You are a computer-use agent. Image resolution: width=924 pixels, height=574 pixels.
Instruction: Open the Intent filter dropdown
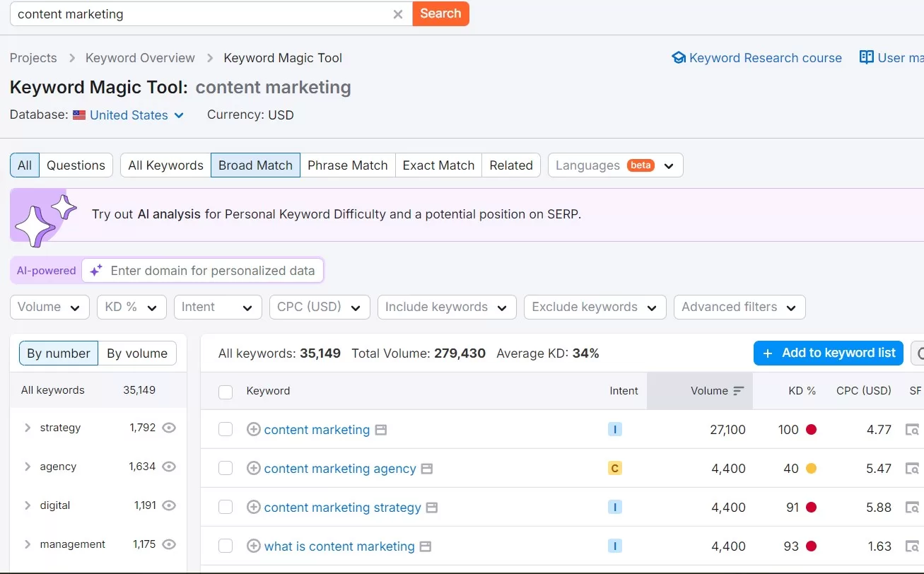pos(218,307)
